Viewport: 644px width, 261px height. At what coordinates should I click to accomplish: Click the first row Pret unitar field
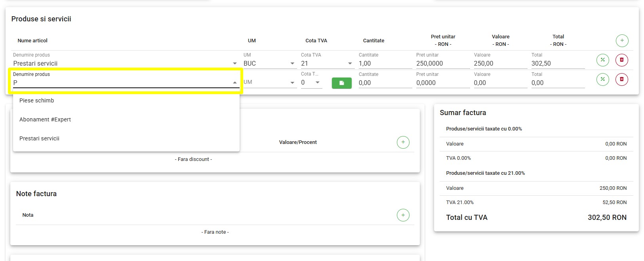(442, 64)
